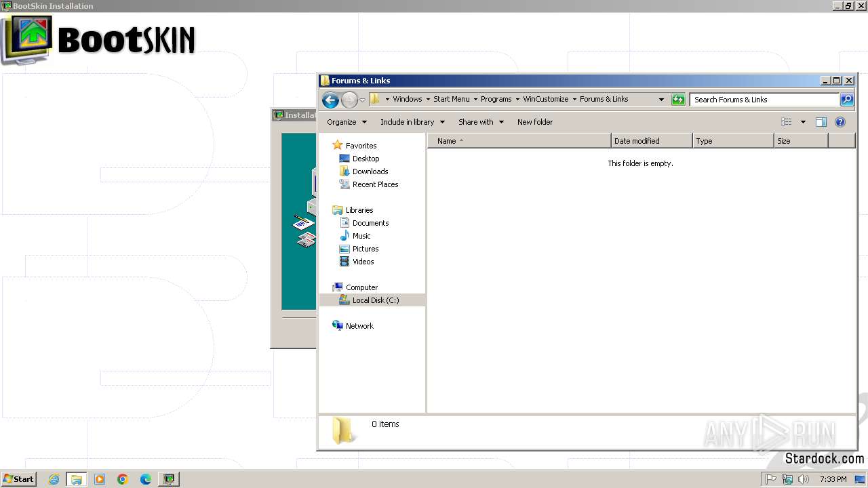Viewport: 868px width, 488px height.
Task: Click the 7:33 PM clock
Action: click(x=833, y=479)
